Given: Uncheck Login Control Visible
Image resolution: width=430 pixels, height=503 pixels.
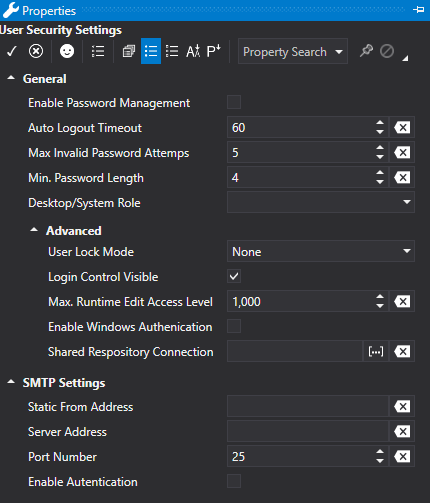Looking at the screenshot, I should [234, 276].
